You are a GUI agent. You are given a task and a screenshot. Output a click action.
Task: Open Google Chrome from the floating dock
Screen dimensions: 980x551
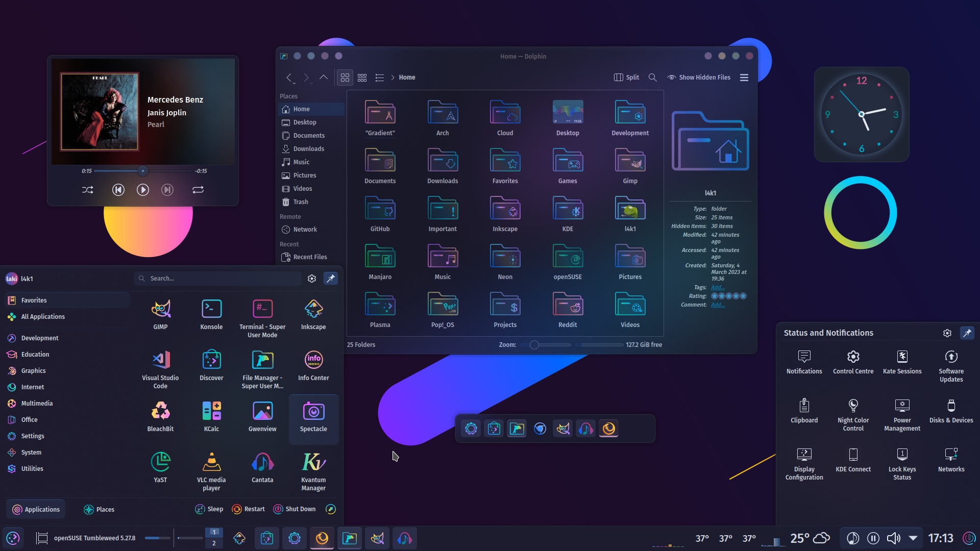point(540,429)
